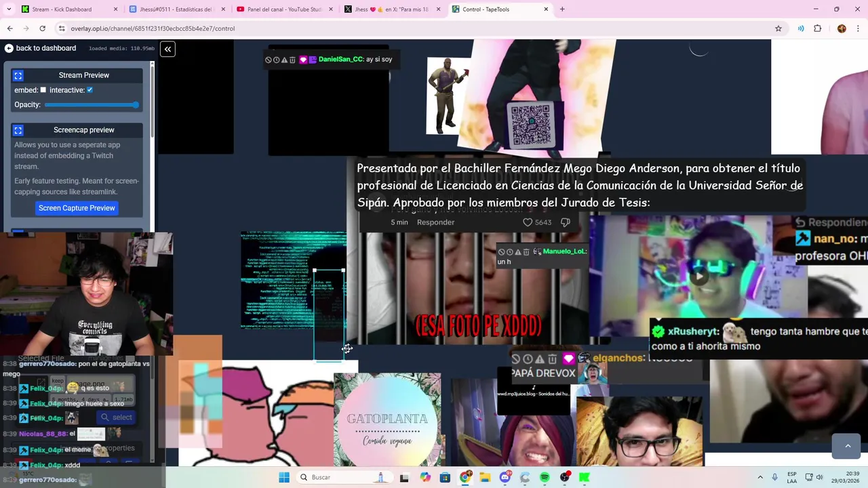
Task: Select the GATOPLANTA Comida vegana image
Action: (x=387, y=420)
